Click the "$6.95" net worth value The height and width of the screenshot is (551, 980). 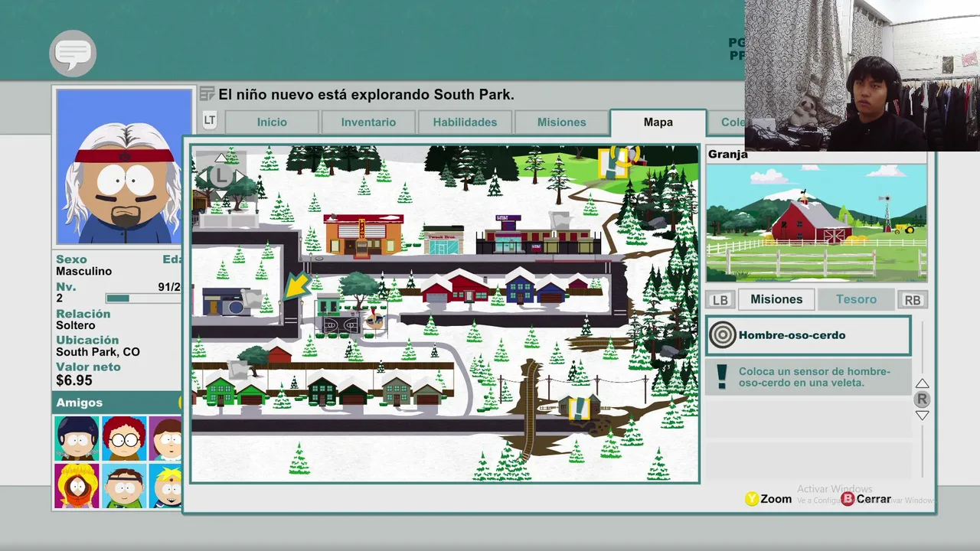click(x=74, y=380)
